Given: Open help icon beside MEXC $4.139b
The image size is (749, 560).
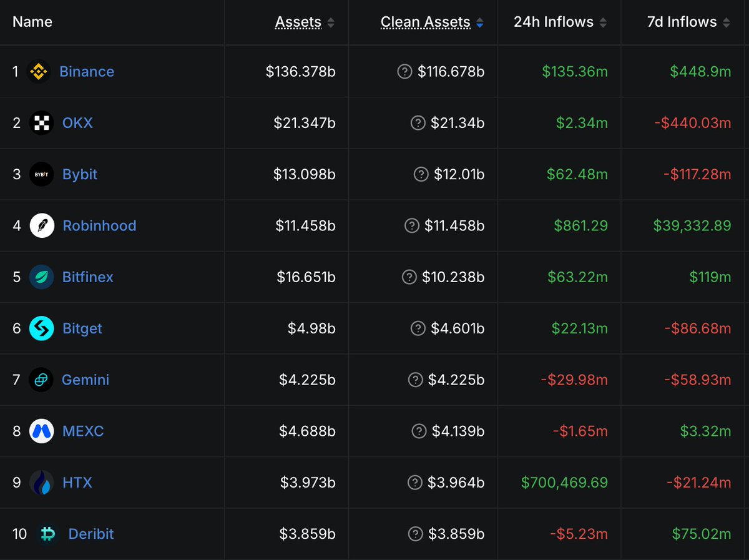Looking at the screenshot, I should click(419, 431).
